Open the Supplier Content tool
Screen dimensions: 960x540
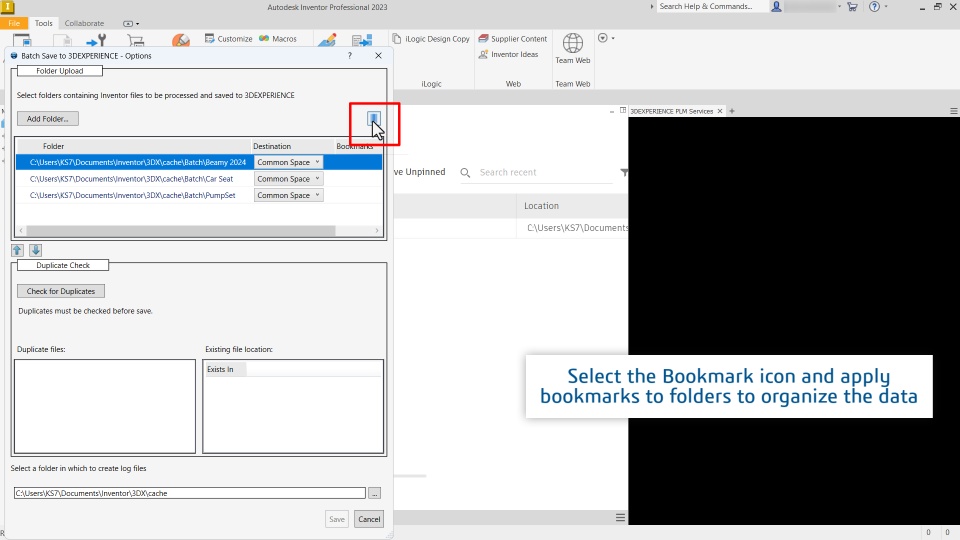point(512,39)
